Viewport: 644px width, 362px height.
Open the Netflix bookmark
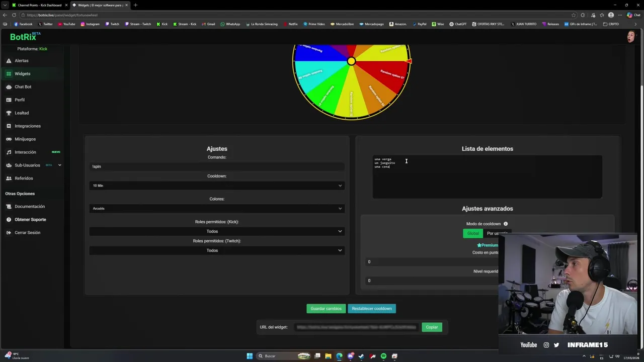coord(290,24)
